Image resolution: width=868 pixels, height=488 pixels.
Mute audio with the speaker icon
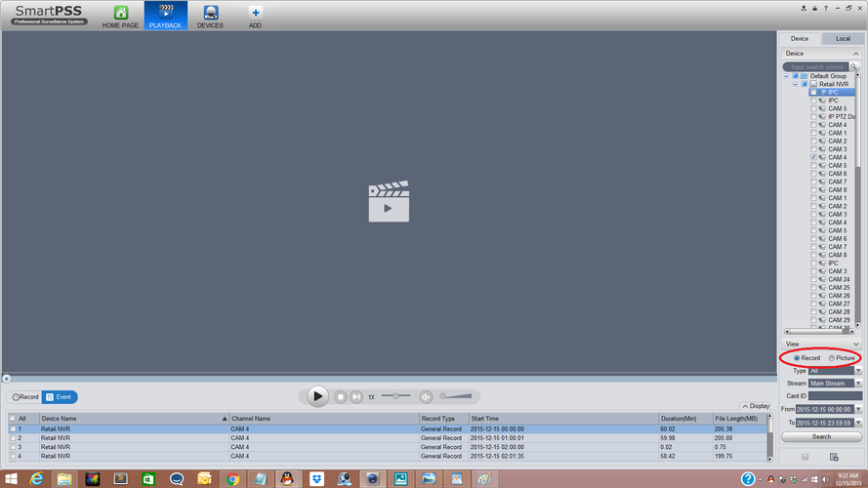426,396
